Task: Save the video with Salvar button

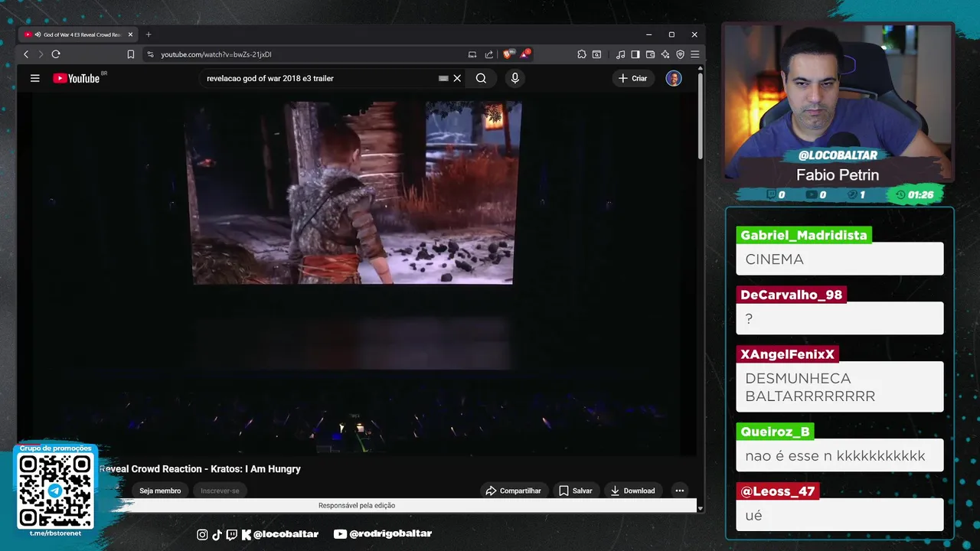Action: 576,491
